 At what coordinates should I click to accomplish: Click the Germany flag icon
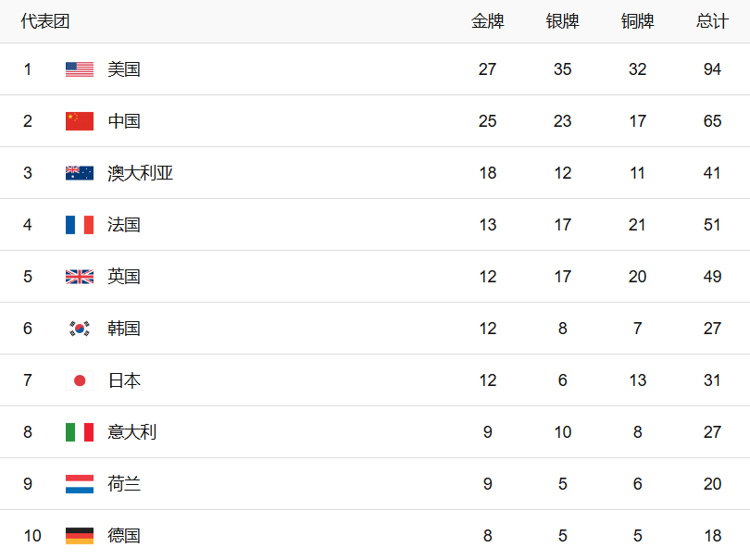click(80, 536)
